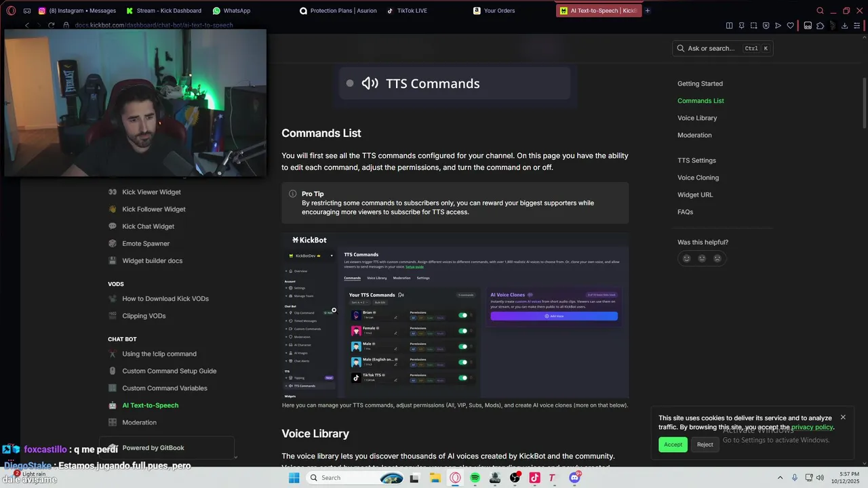868x488 pixels.
Task: Open the extensions puzzle icon
Action: pyautogui.click(x=820, y=26)
